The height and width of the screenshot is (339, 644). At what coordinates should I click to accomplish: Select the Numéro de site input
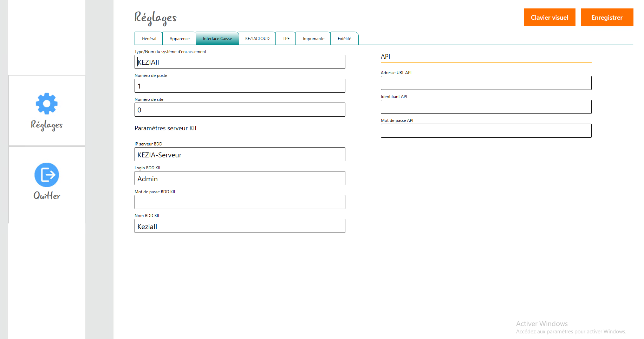point(240,110)
